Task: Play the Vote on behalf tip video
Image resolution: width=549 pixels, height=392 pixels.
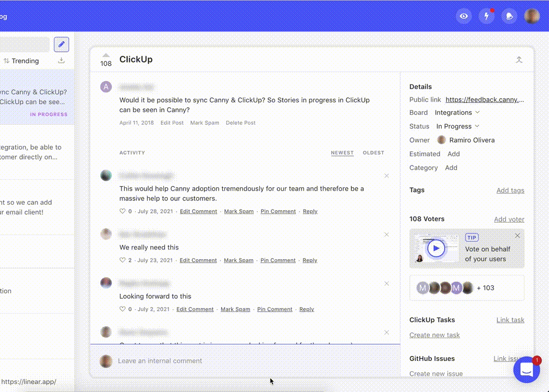Action: 436,248
